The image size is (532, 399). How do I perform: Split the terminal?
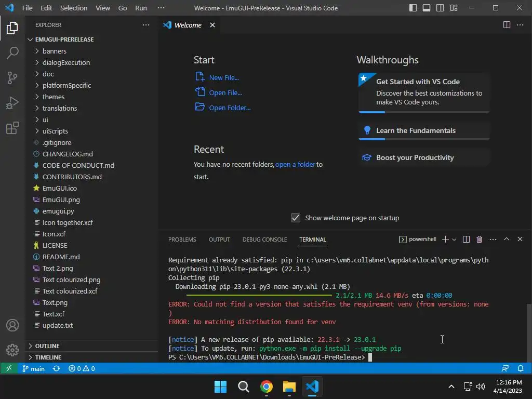point(466,239)
